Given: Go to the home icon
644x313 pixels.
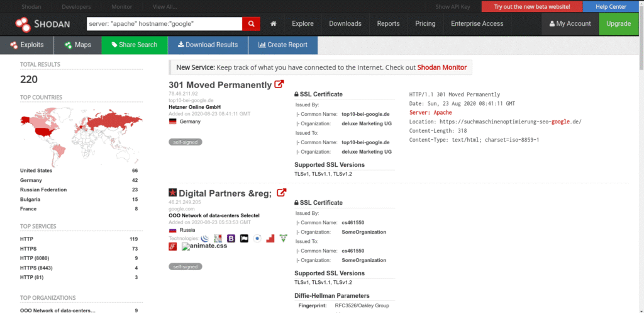Looking at the screenshot, I should pyautogui.click(x=274, y=24).
